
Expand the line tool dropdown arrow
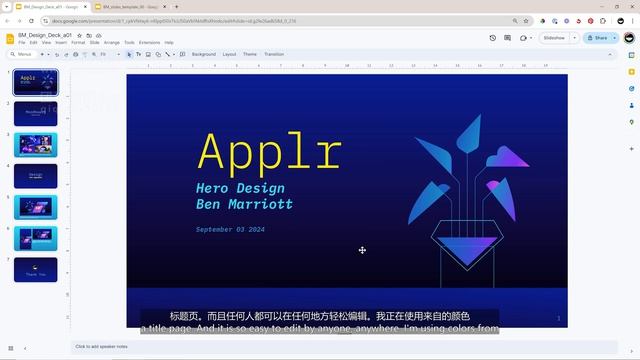pyautogui.click(x=174, y=54)
